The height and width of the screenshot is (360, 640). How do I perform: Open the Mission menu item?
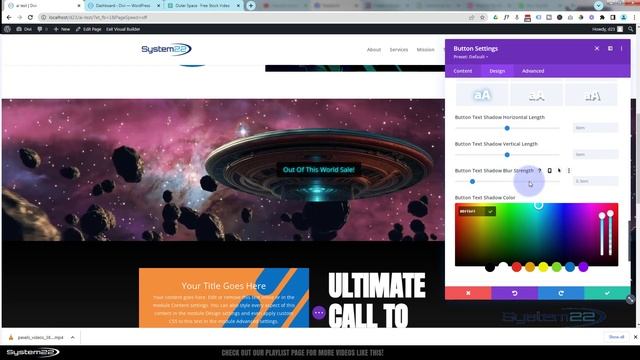[425, 49]
